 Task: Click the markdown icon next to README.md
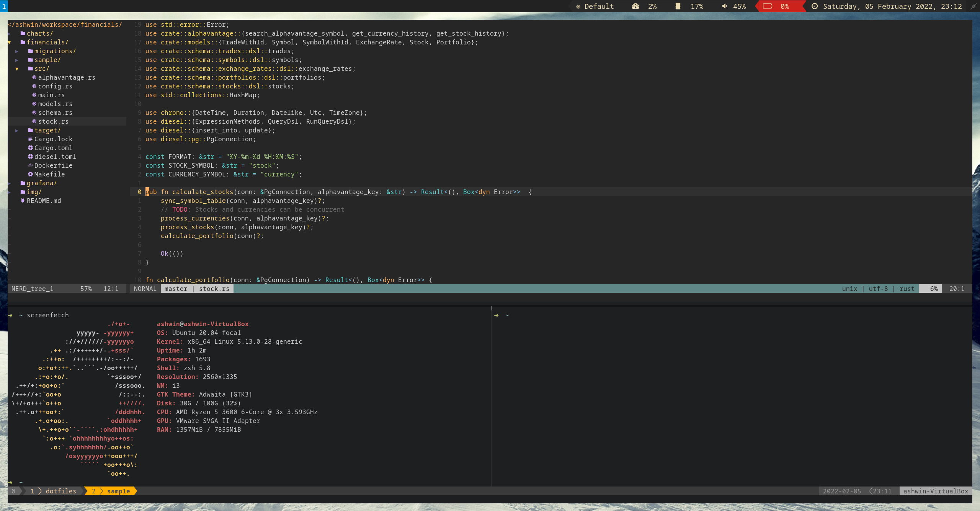[x=23, y=201]
